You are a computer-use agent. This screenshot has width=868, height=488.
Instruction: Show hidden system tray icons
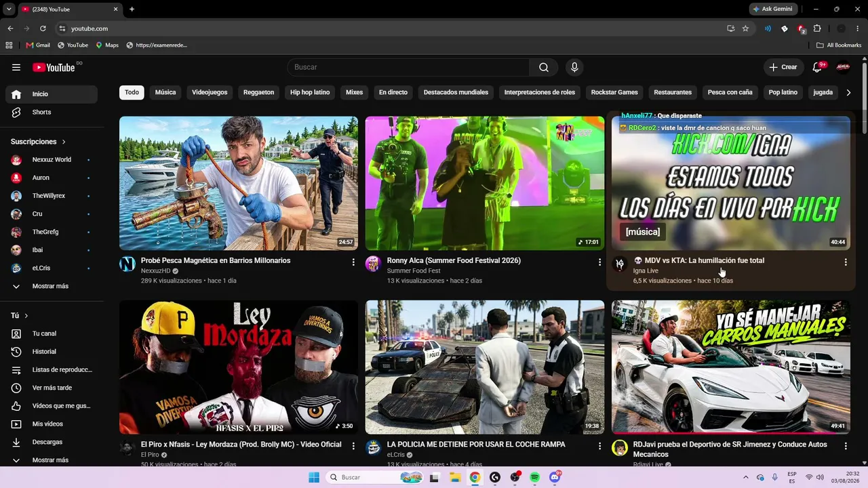[746, 477]
